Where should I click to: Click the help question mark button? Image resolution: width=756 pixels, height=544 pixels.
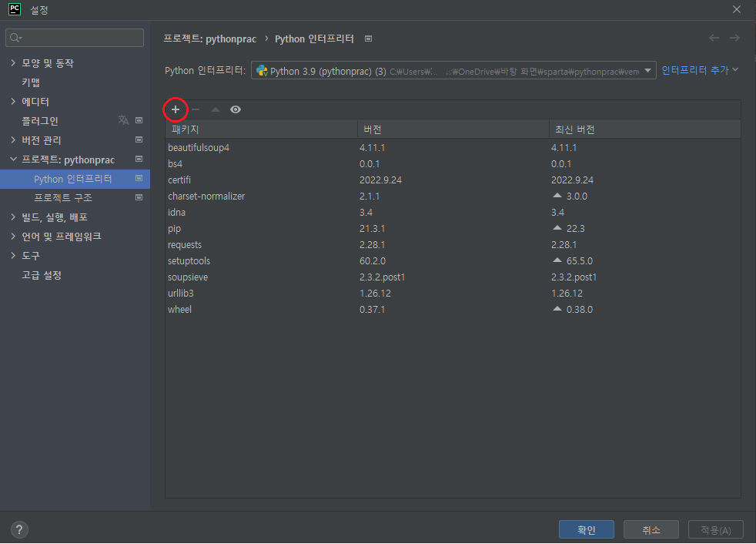coord(19,529)
